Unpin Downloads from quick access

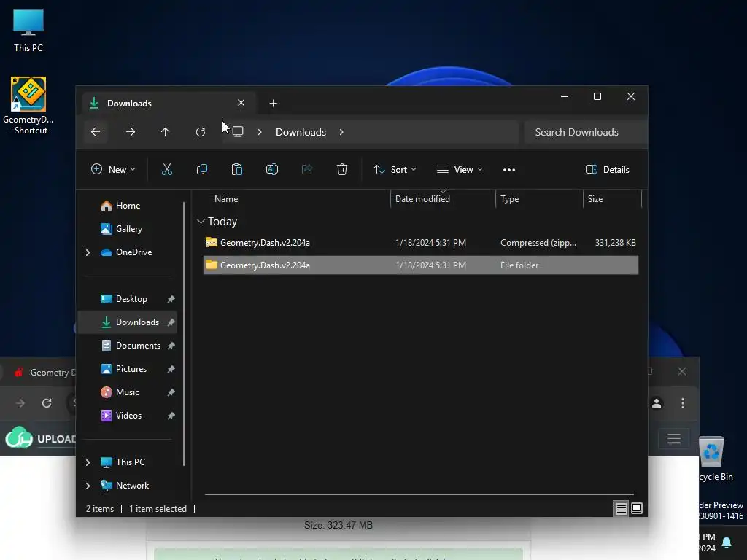171,322
